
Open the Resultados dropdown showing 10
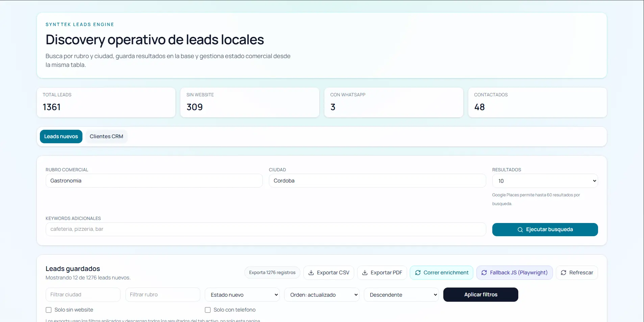click(545, 181)
